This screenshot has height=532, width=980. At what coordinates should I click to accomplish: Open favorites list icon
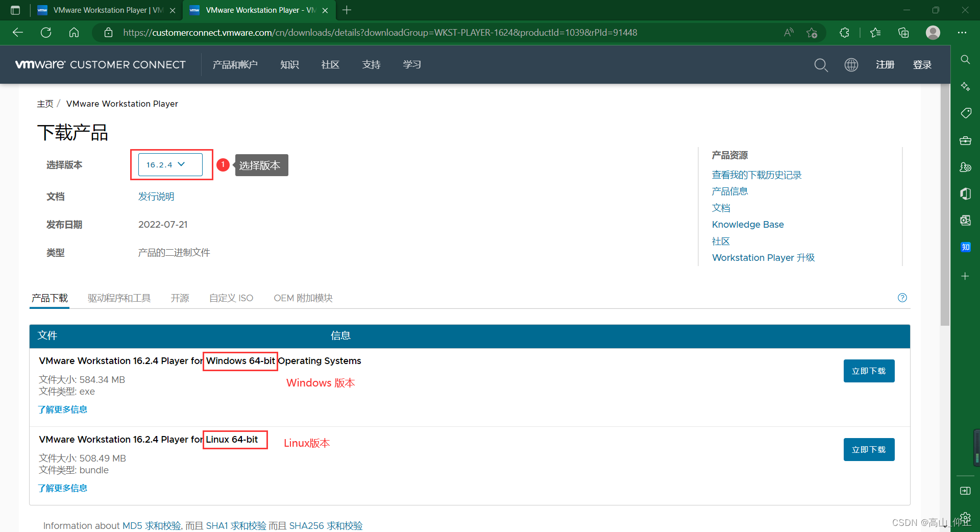875,33
